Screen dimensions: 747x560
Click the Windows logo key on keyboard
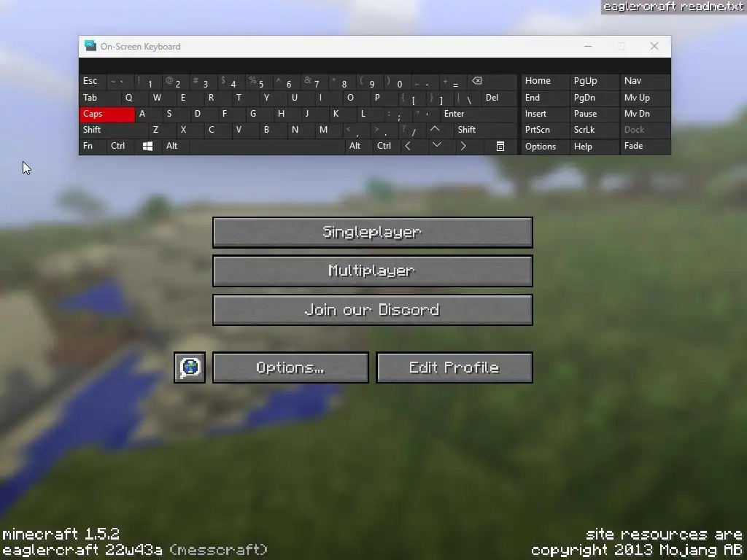click(x=147, y=146)
